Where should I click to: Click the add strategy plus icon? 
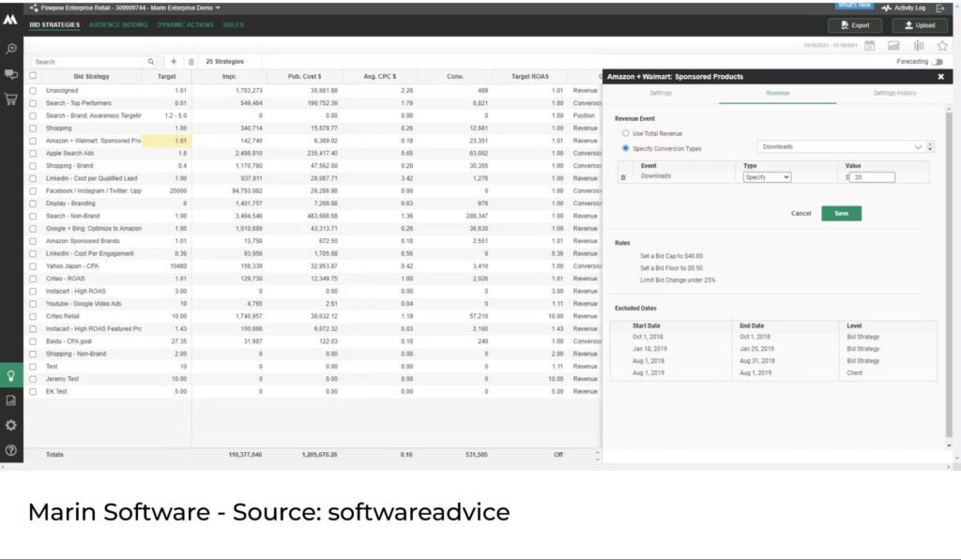pos(174,61)
